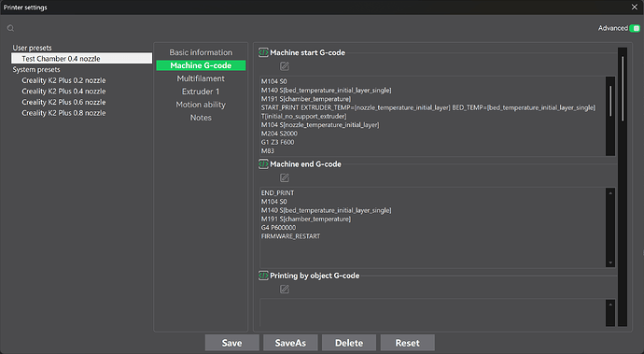Click the Save button

(232, 343)
